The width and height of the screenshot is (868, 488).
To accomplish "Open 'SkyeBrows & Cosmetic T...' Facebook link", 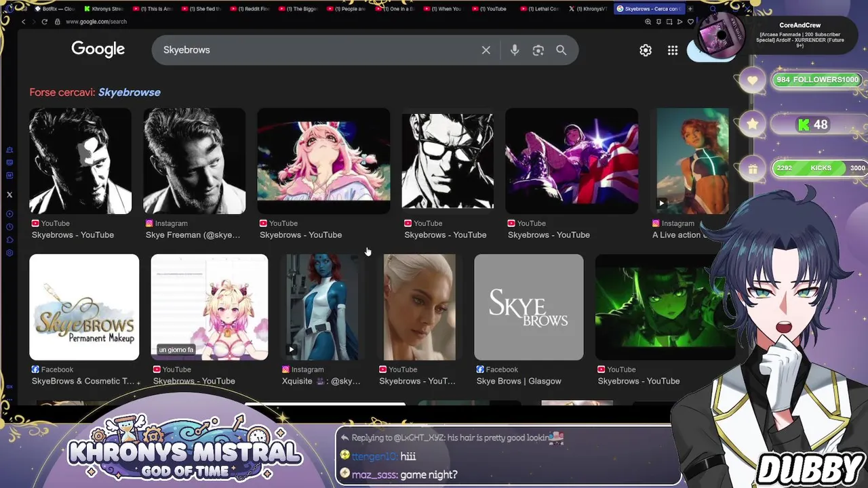I will tap(83, 381).
